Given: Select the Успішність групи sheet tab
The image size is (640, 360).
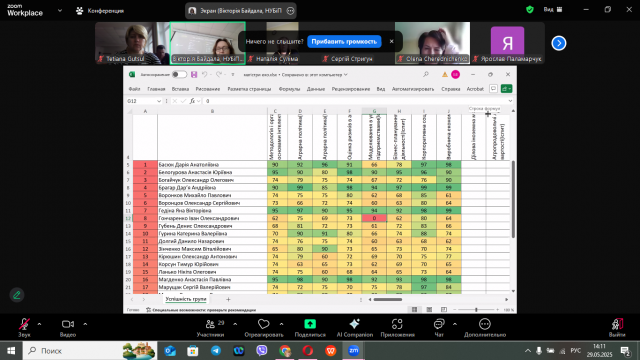Looking at the screenshot, I should 186,299.
